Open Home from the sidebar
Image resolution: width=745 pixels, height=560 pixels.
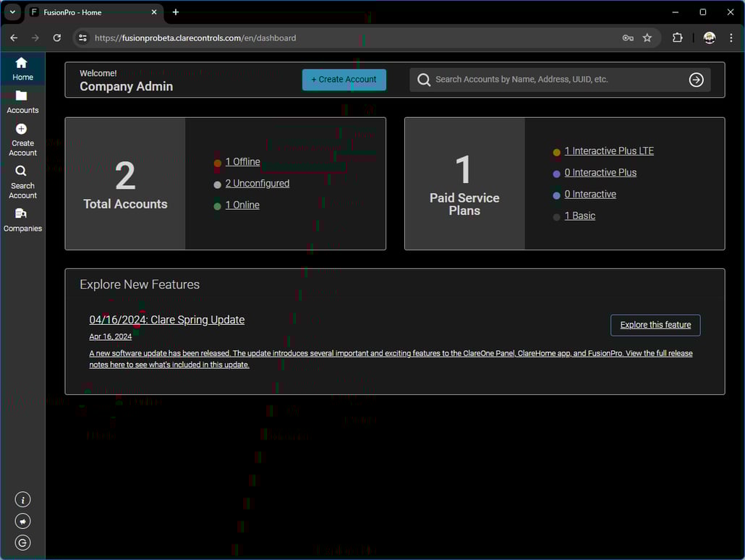point(22,68)
